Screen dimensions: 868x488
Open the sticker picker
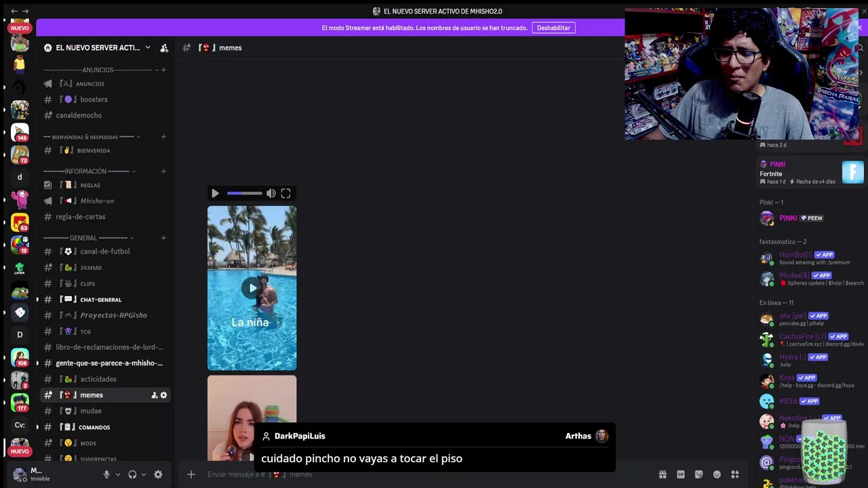pos(698,474)
